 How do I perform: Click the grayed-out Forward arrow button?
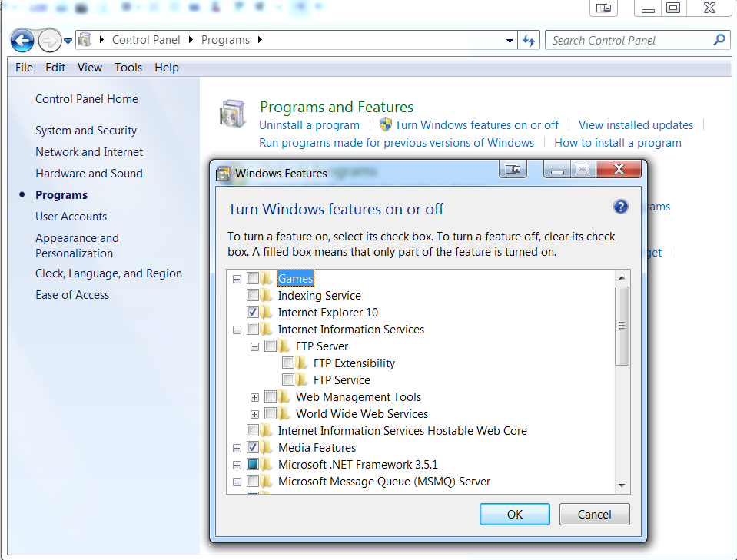(49, 41)
